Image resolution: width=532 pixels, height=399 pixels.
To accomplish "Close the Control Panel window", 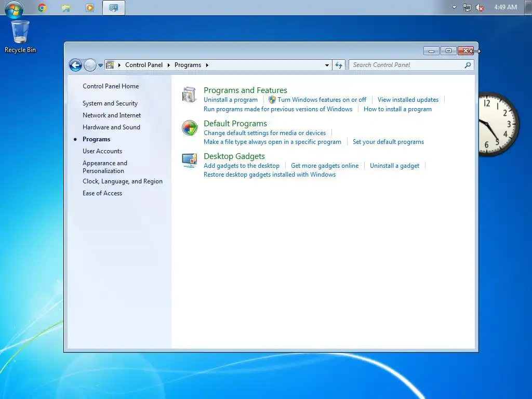I will point(466,51).
